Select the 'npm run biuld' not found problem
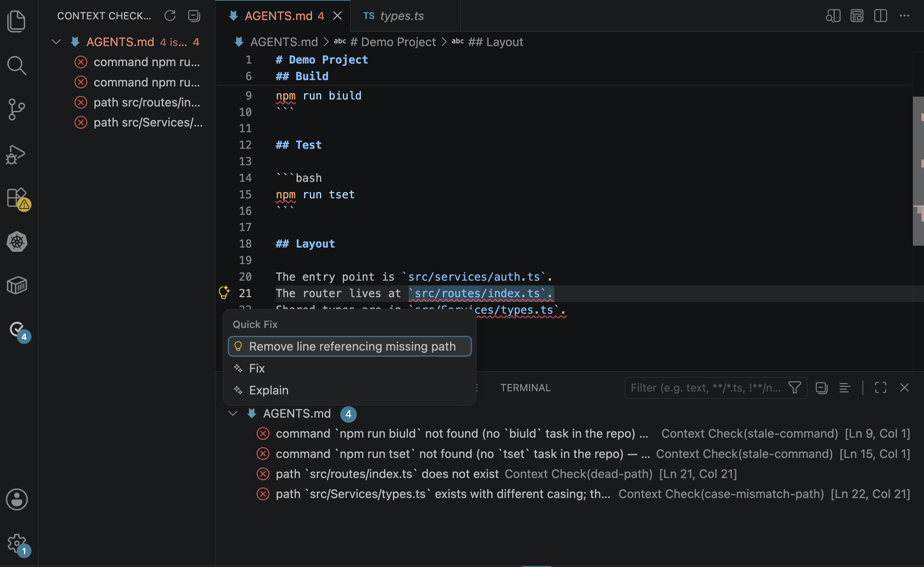This screenshot has width=924, height=567. click(x=569, y=434)
